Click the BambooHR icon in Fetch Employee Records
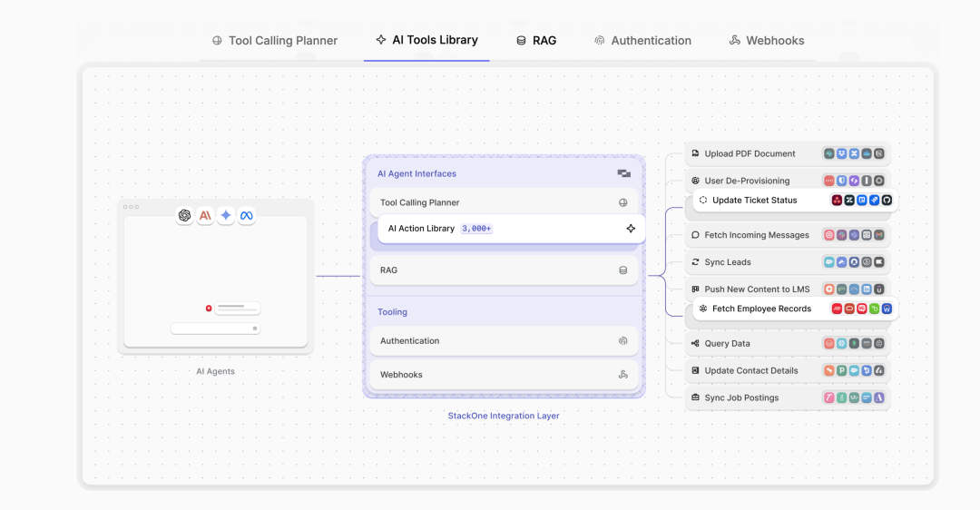Screen dimensions: 980x510 pyautogui.click(x=875, y=309)
